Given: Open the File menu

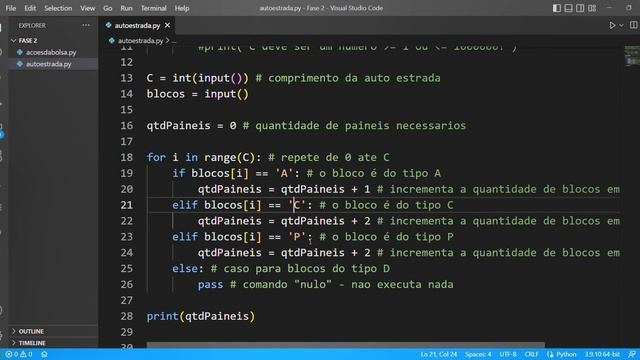Looking at the screenshot, I should [11, 8].
